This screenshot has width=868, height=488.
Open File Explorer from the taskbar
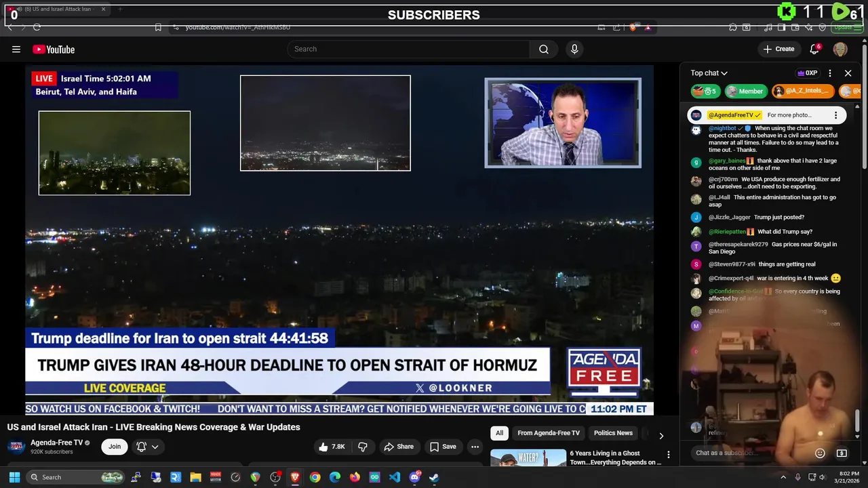tap(195, 477)
